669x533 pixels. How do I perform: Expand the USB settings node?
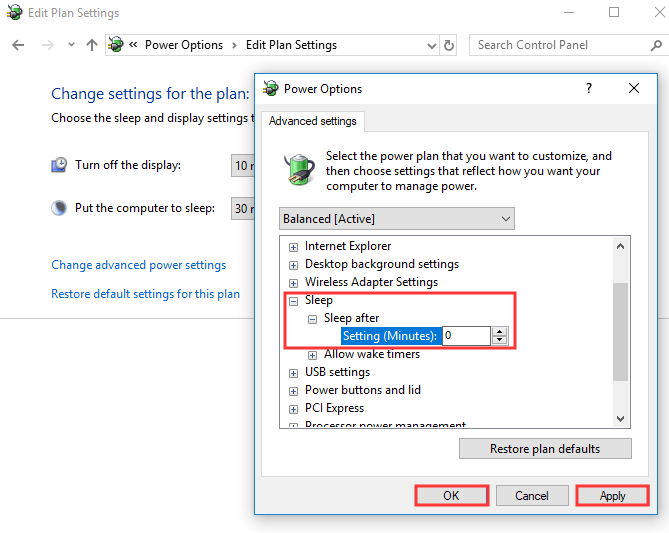coord(293,372)
